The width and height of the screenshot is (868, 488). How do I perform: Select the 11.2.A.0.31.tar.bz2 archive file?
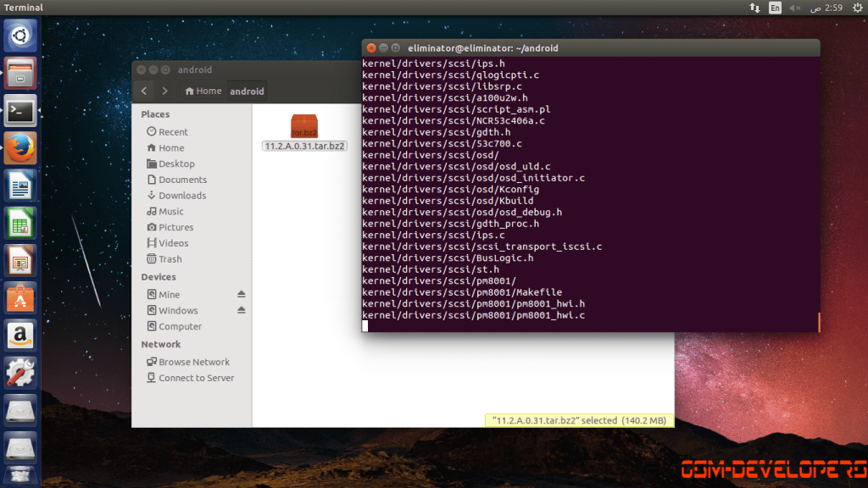tap(304, 133)
